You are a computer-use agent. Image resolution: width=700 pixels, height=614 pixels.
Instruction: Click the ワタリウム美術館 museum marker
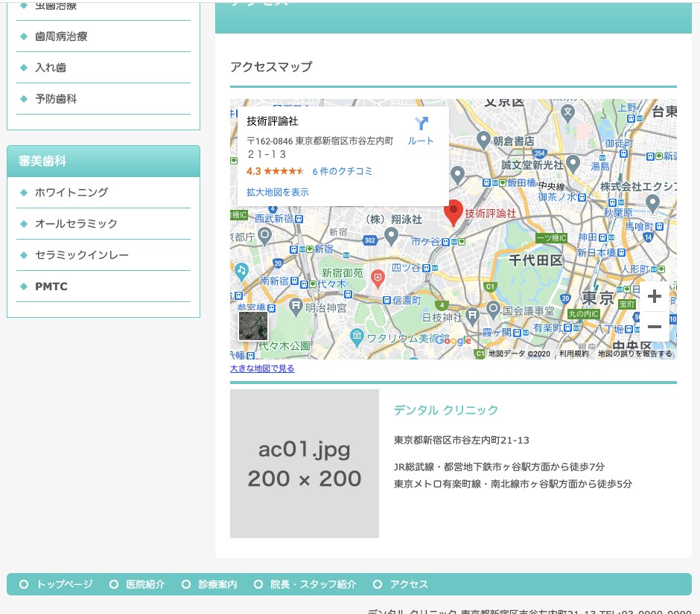click(356, 338)
